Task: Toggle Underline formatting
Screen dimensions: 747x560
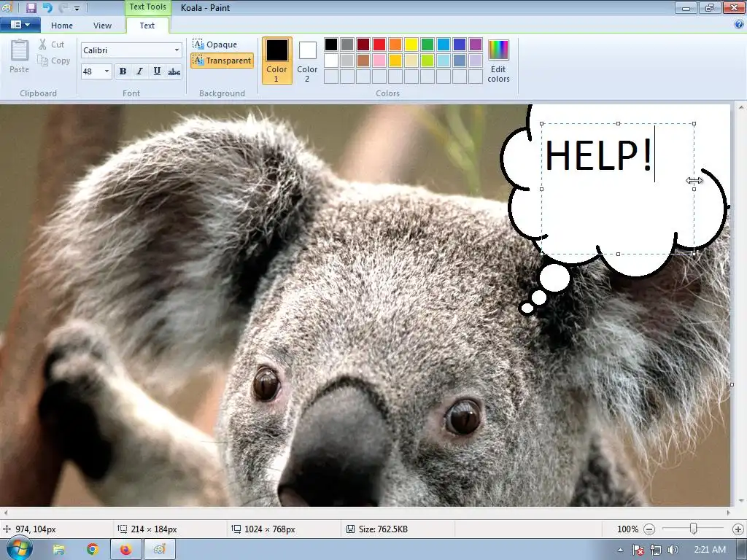Action: pos(157,71)
